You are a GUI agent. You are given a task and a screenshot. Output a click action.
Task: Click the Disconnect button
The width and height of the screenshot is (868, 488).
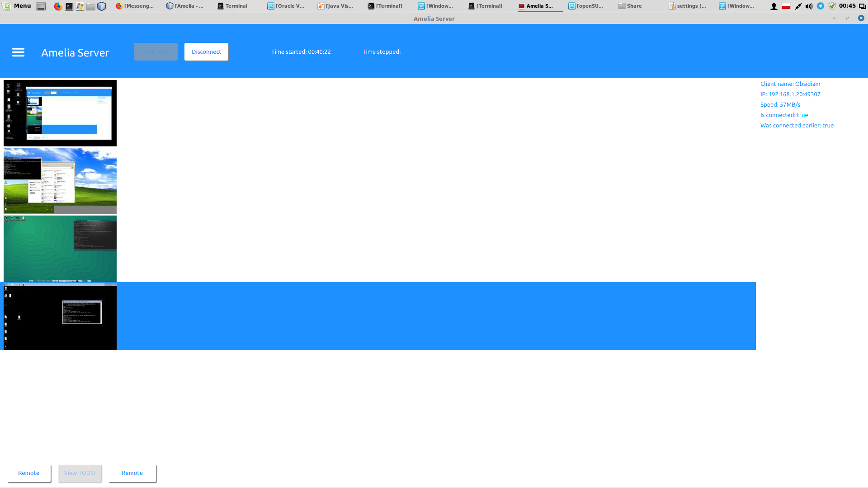pos(206,52)
